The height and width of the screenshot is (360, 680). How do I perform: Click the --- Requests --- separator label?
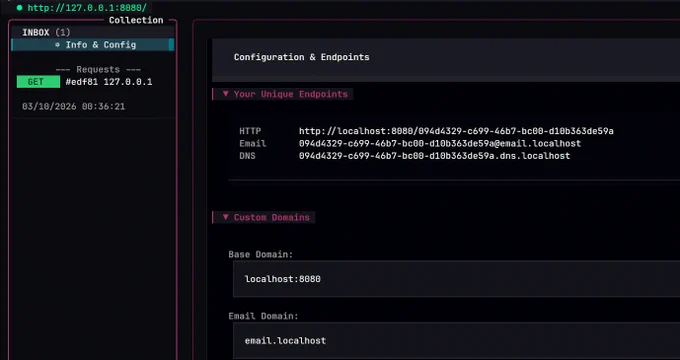click(98, 69)
